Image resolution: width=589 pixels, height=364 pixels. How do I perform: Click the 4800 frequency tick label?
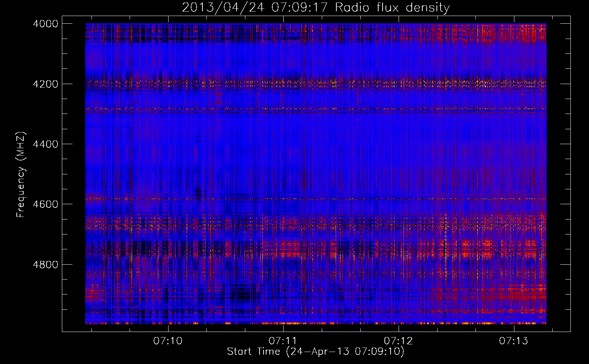(45, 265)
